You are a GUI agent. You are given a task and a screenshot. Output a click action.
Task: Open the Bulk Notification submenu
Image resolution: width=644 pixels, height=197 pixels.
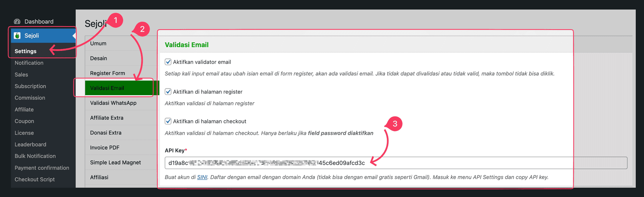click(x=35, y=156)
